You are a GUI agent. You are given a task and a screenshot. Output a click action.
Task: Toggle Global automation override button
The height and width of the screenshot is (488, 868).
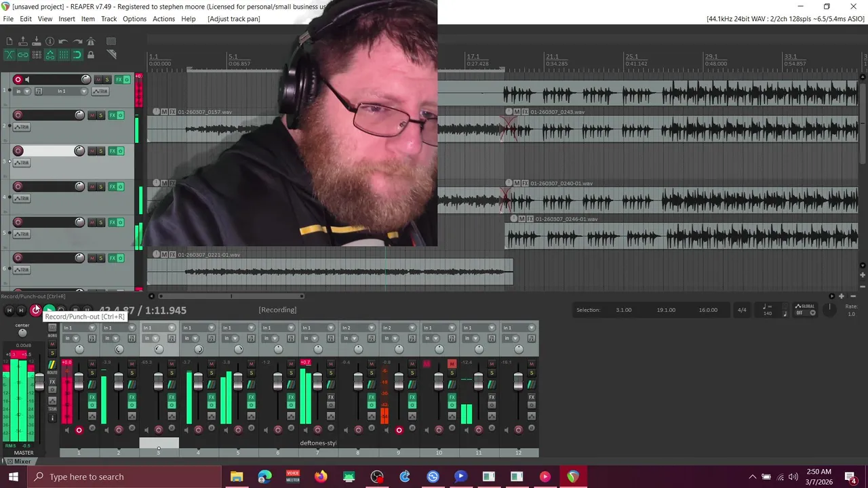click(804, 310)
